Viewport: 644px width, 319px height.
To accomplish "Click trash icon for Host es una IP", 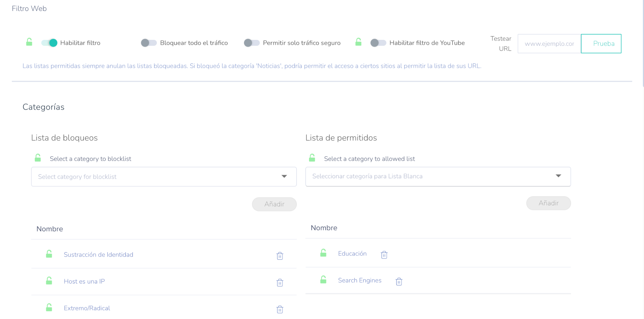I will click(280, 283).
